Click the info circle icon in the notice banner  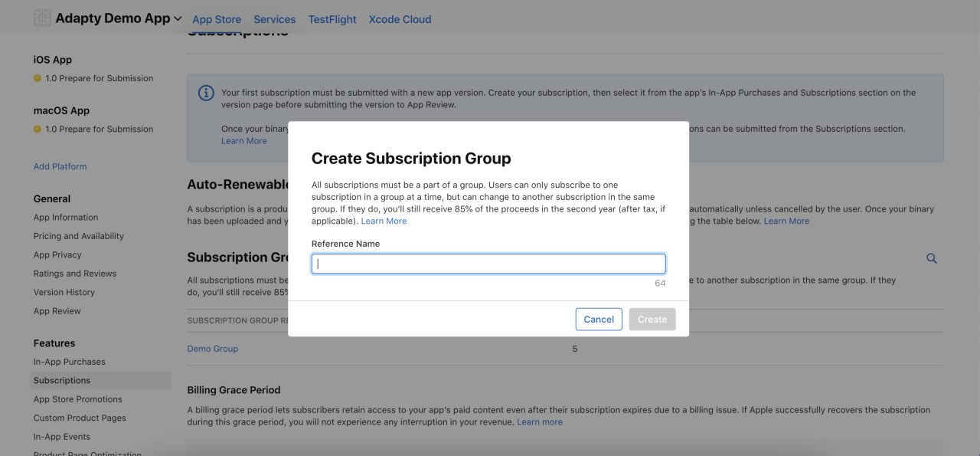pos(205,92)
